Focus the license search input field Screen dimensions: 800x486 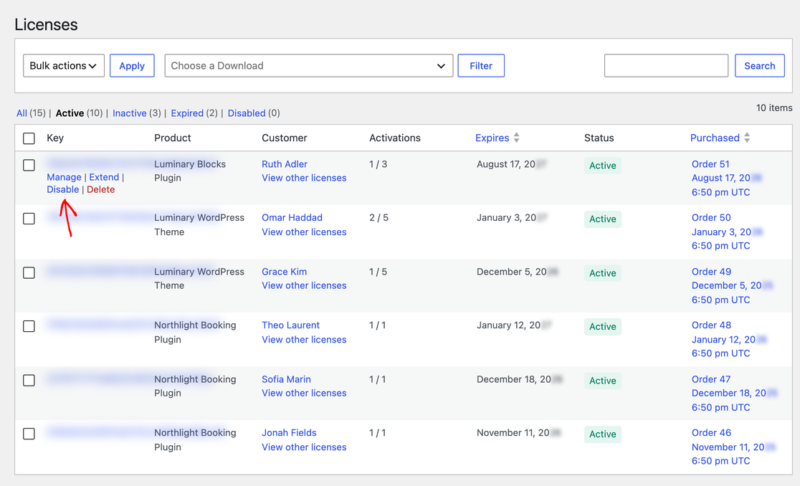666,66
